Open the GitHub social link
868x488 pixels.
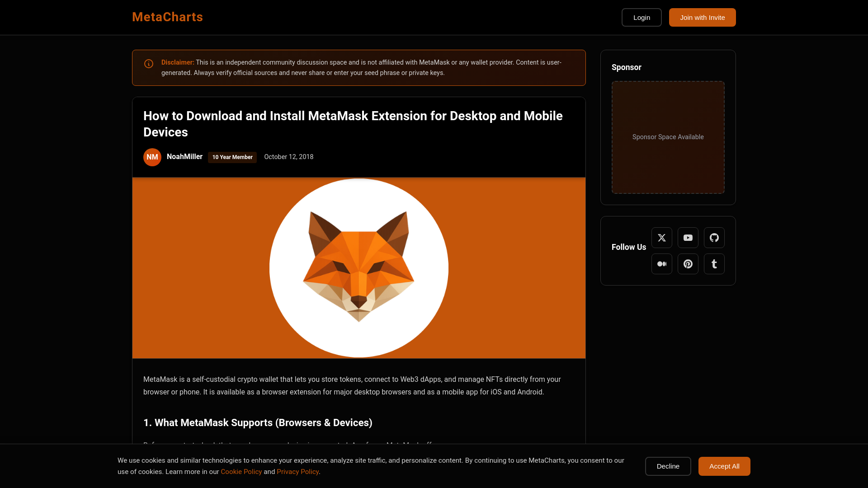[x=714, y=238]
